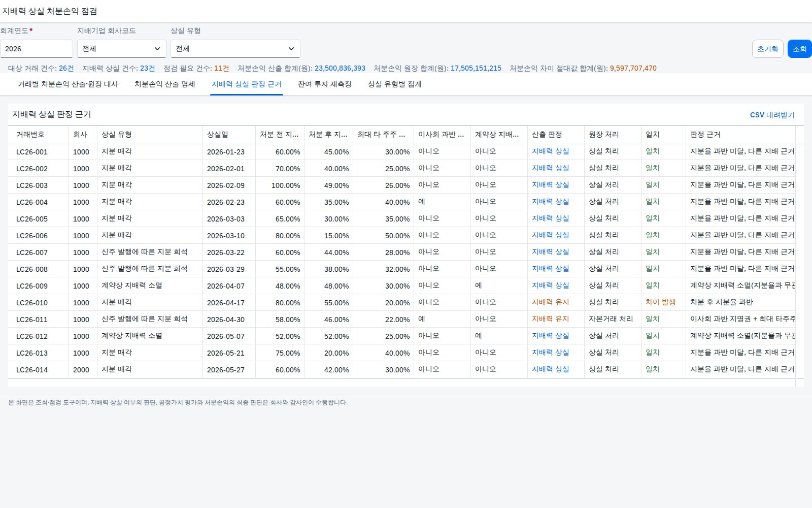Click 예 contractual control in LC26-009 row
The height and width of the screenshot is (508, 812).
pyautogui.click(x=479, y=285)
